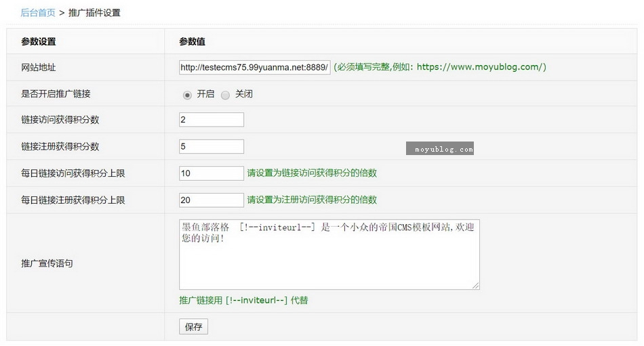Image resolution: width=644 pixels, height=346 pixels.
Task: Click the 推广宣传语句 row label
Action: 47,263
